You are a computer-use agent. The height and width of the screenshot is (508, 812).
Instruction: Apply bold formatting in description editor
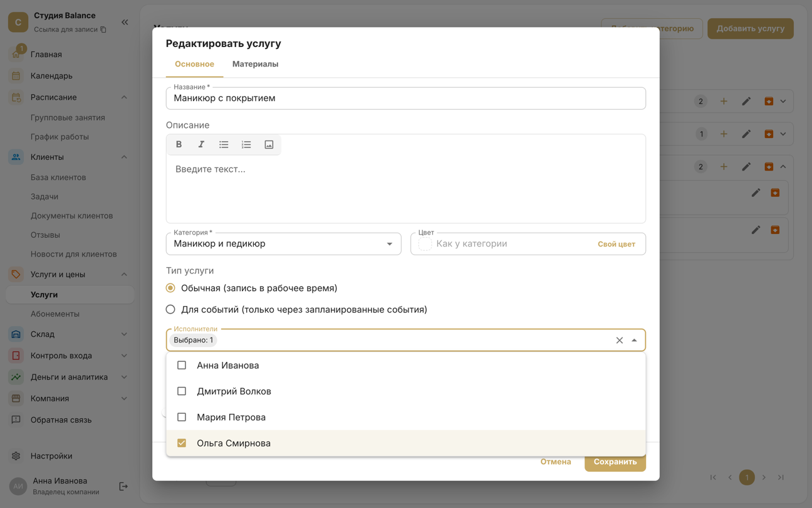point(179,144)
